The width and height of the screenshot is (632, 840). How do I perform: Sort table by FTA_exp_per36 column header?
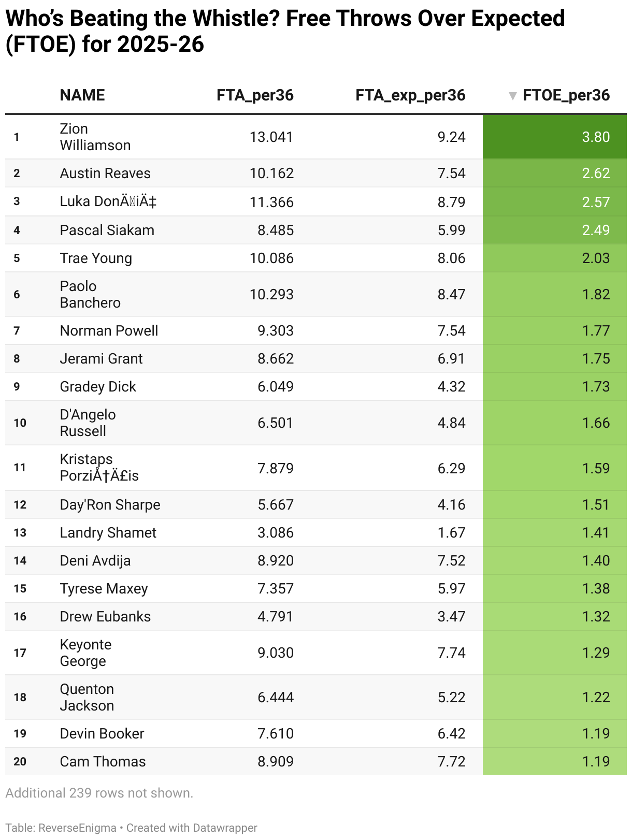coord(410,95)
